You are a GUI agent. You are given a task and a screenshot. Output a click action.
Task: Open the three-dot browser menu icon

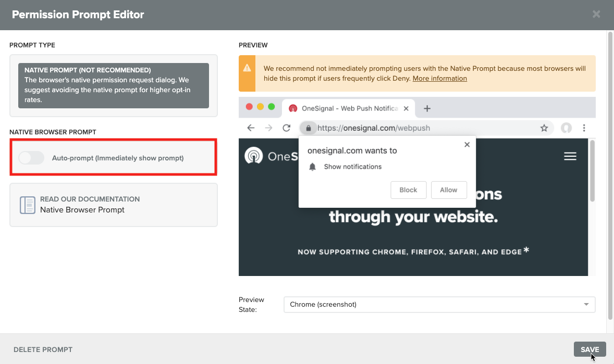584,128
